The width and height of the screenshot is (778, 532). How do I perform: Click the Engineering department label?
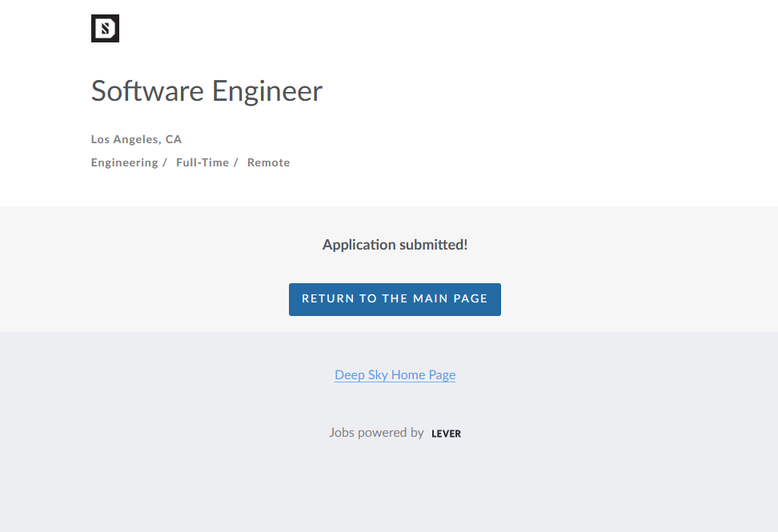point(124,162)
